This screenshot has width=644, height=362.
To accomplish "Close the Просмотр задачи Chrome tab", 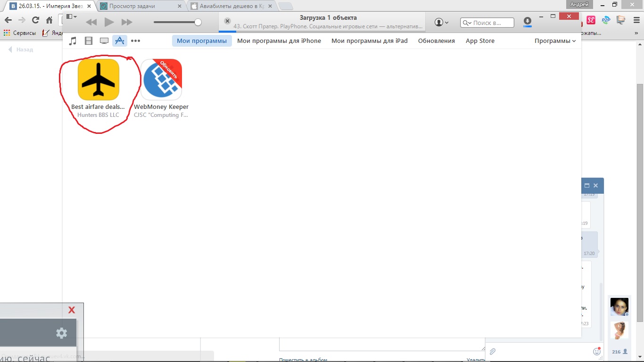I will (x=179, y=6).
